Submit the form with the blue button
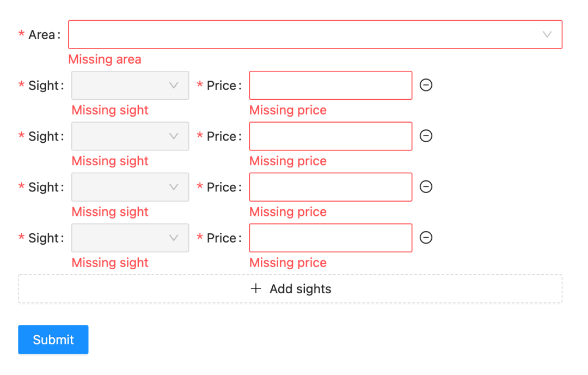 click(53, 340)
